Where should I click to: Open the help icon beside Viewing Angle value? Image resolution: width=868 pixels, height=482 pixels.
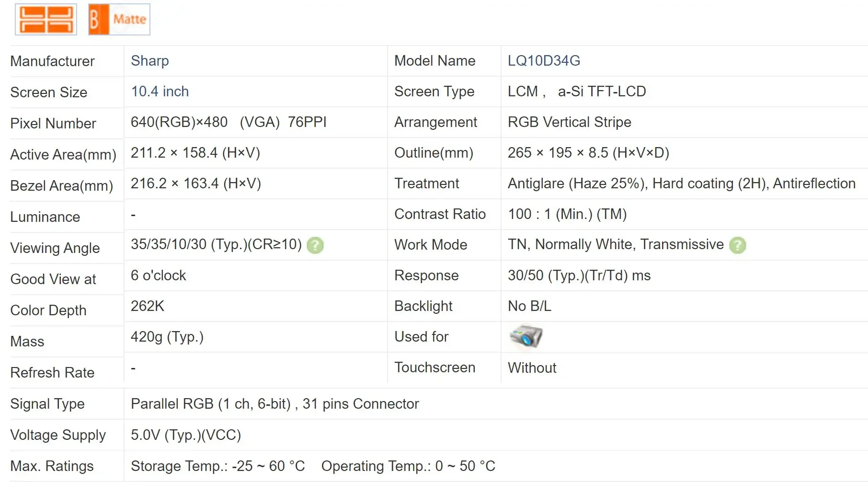click(315, 245)
